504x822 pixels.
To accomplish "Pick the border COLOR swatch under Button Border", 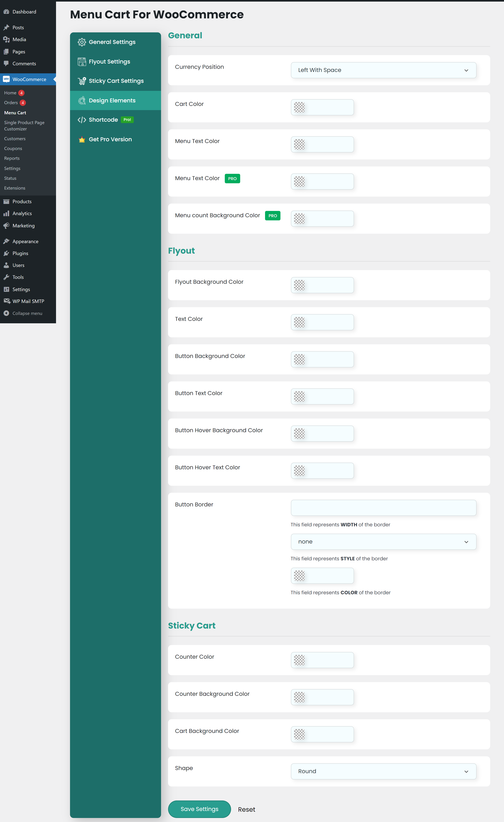I will pyautogui.click(x=299, y=576).
